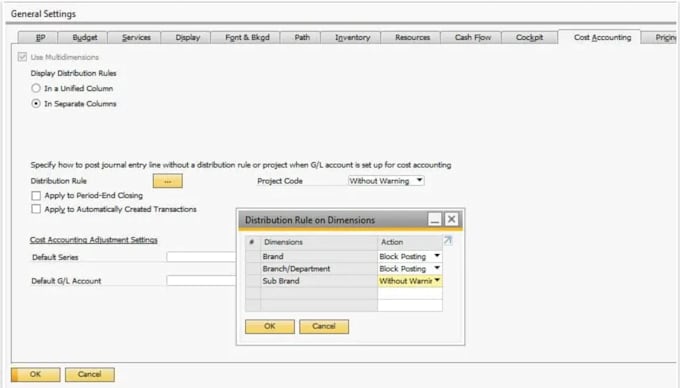Enable Apply to Automatically Created Transactions
Image resolution: width=680 pixels, height=388 pixels.
[36, 209]
